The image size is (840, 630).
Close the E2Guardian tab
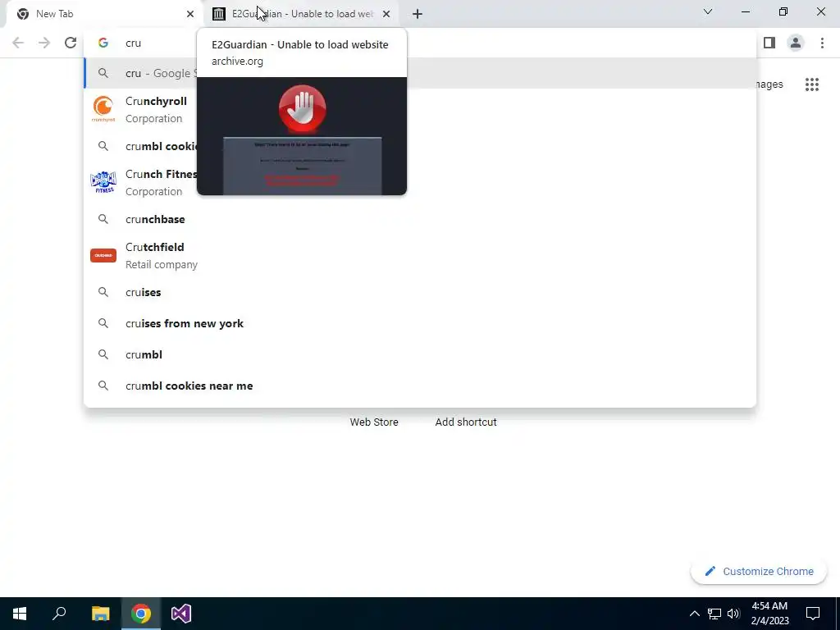tap(386, 14)
